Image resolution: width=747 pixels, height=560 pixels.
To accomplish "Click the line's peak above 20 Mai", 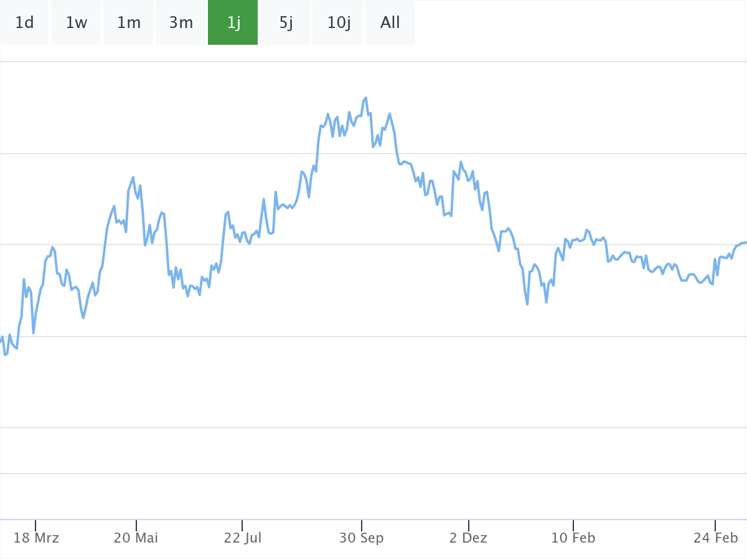I will (133, 177).
